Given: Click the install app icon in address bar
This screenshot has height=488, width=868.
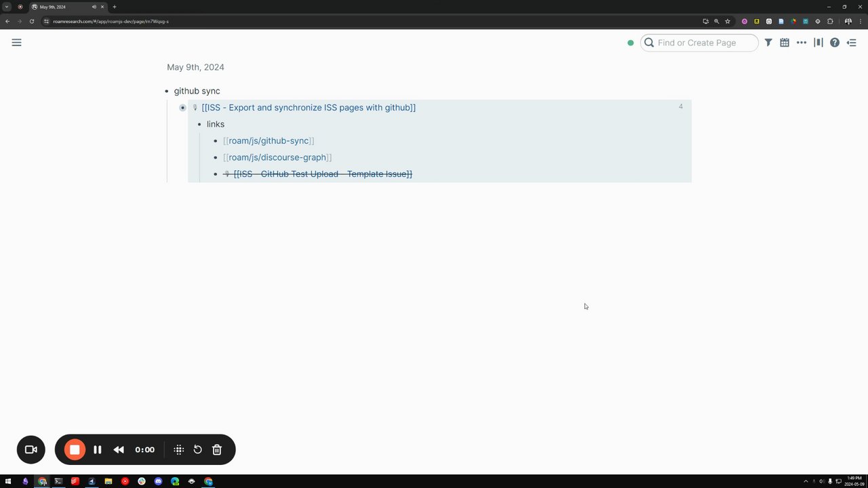Looking at the screenshot, I should (x=705, y=21).
